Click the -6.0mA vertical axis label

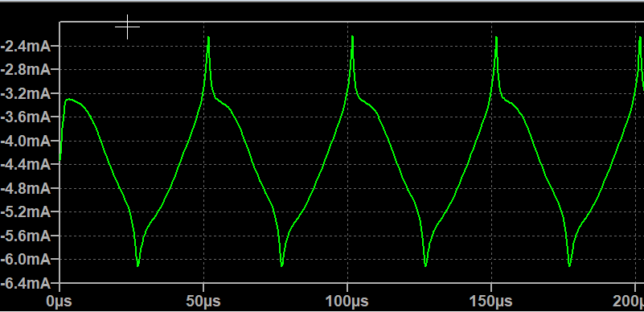(x=25, y=260)
